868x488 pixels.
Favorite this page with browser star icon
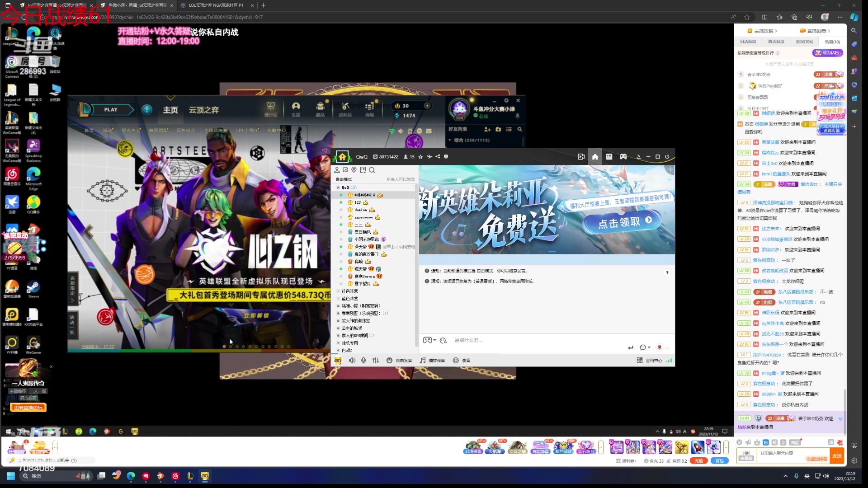point(747,17)
